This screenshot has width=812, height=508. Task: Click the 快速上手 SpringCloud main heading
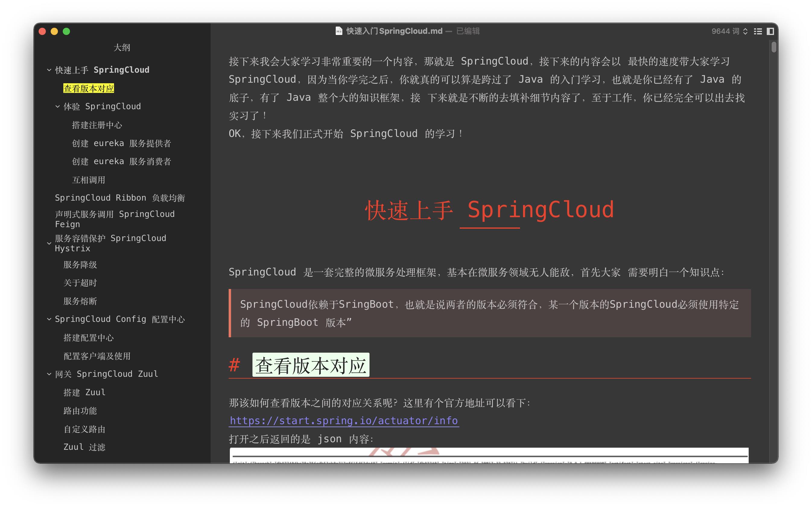click(x=490, y=210)
